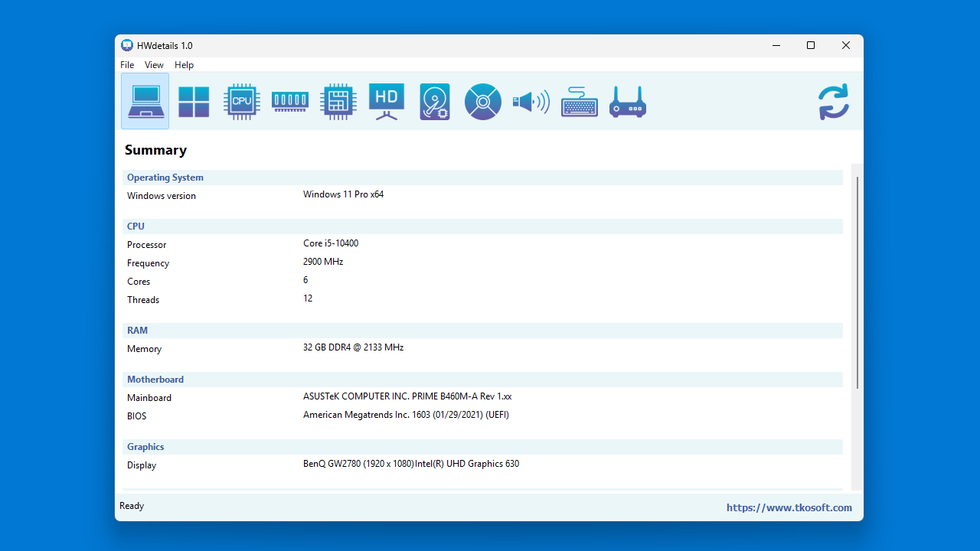Open the Operating System Windows logo icon
The image size is (980, 551).
(x=194, y=101)
